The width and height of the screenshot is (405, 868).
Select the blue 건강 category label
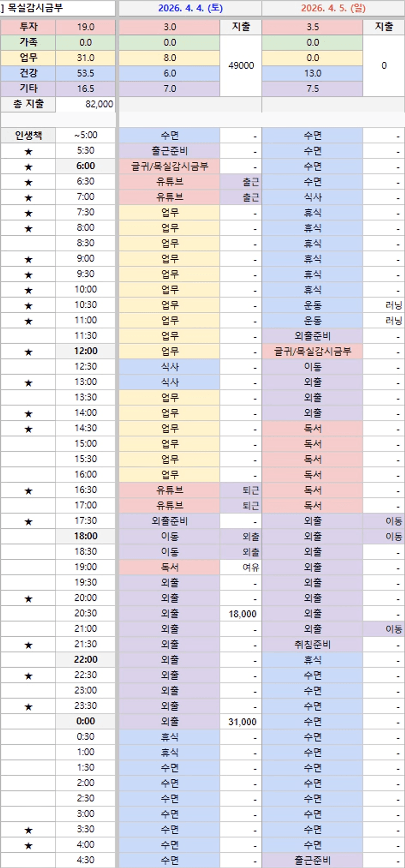pos(28,73)
